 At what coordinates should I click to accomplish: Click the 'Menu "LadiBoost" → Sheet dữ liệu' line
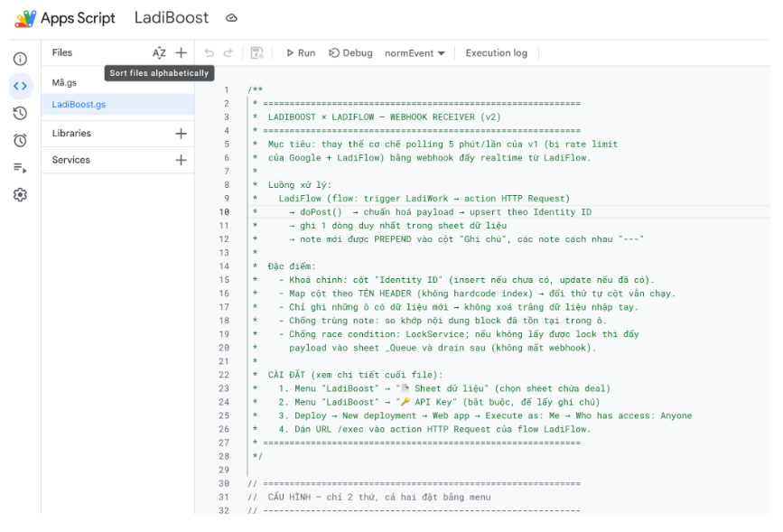point(444,388)
